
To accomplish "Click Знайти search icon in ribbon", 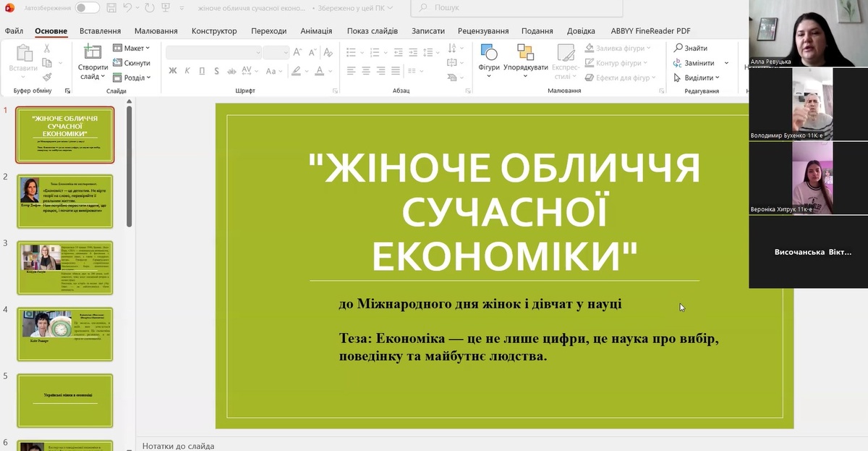I will [691, 48].
